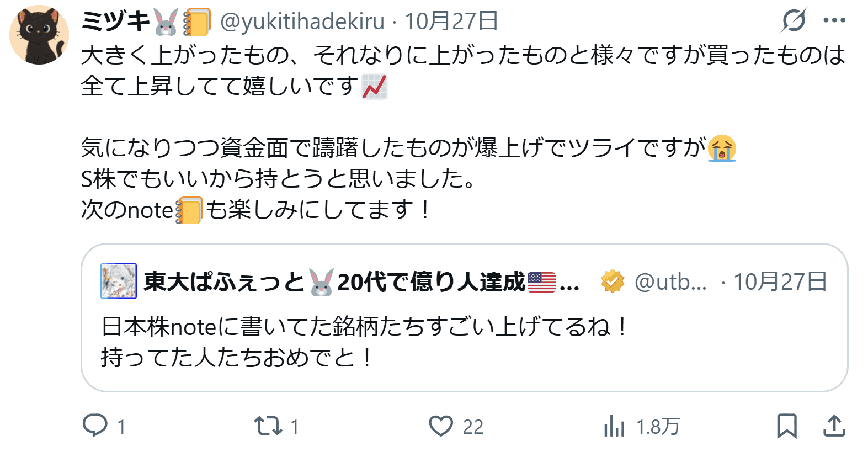868x457 pixels.
Task: Like the tweet with heart icon
Action: pyautogui.click(x=441, y=426)
